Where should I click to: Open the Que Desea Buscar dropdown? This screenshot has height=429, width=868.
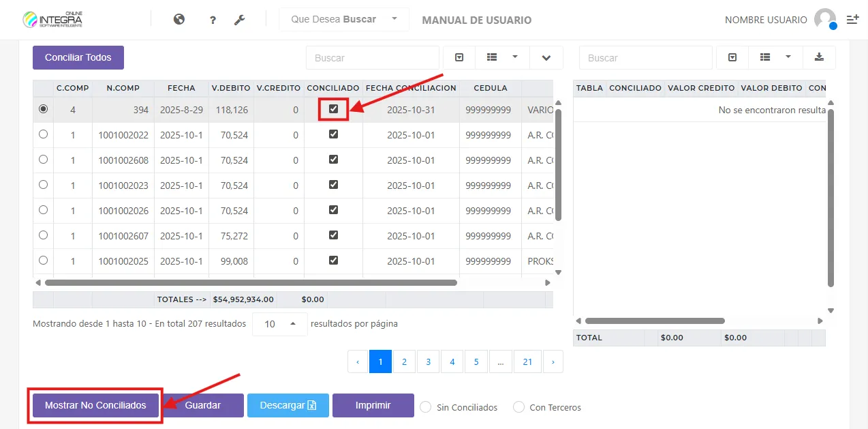point(344,20)
